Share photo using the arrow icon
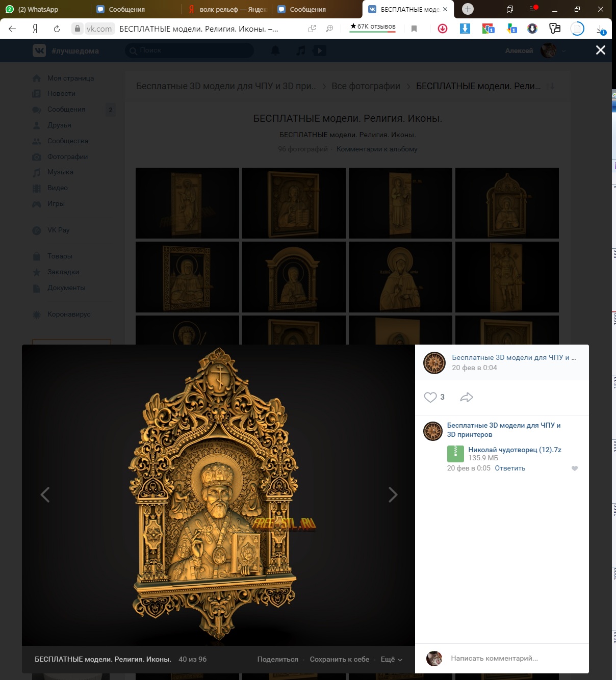This screenshot has width=616, height=680. pyautogui.click(x=467, y=397)
